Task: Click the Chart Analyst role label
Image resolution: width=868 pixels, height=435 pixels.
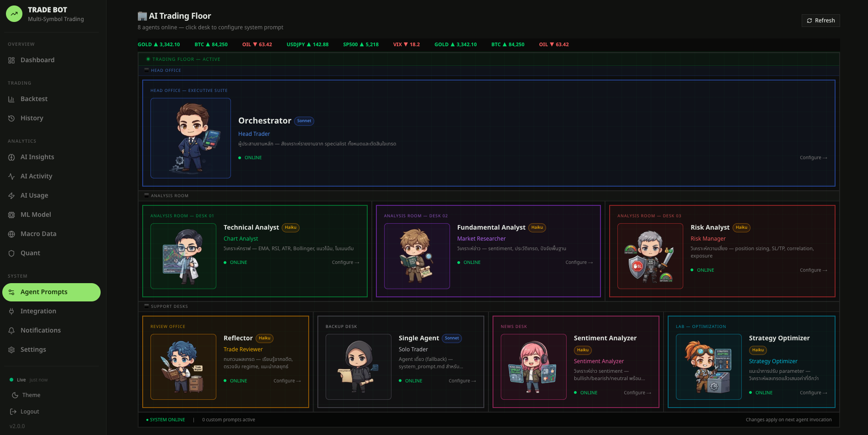Action: 241,239
